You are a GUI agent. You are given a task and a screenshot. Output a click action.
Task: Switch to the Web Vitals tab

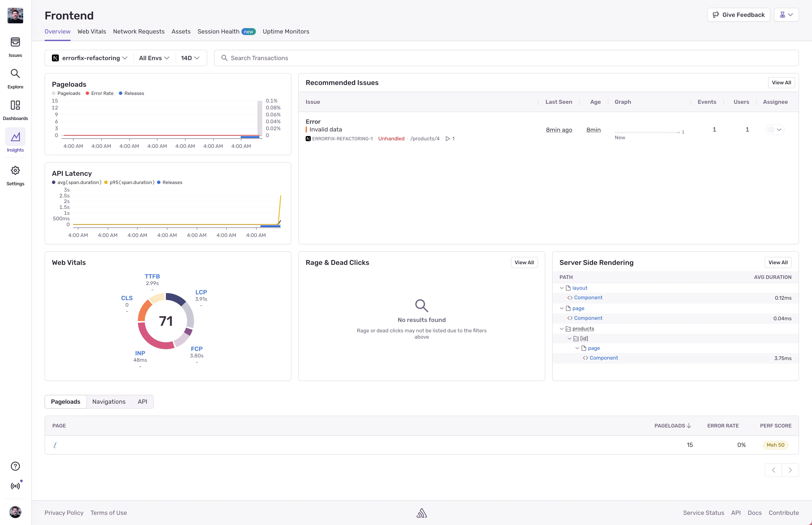click(91, 31)
